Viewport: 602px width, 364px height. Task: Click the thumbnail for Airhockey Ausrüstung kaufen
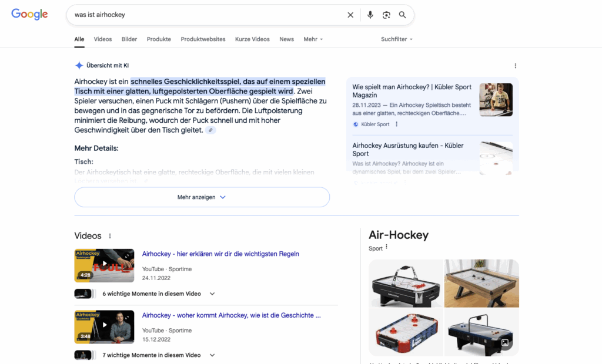pos(496,158)
